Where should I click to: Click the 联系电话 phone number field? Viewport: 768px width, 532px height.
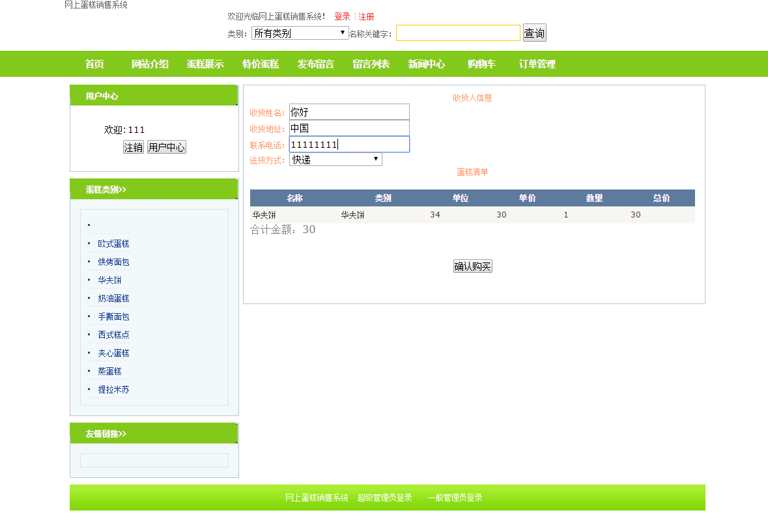click(349, 145)
